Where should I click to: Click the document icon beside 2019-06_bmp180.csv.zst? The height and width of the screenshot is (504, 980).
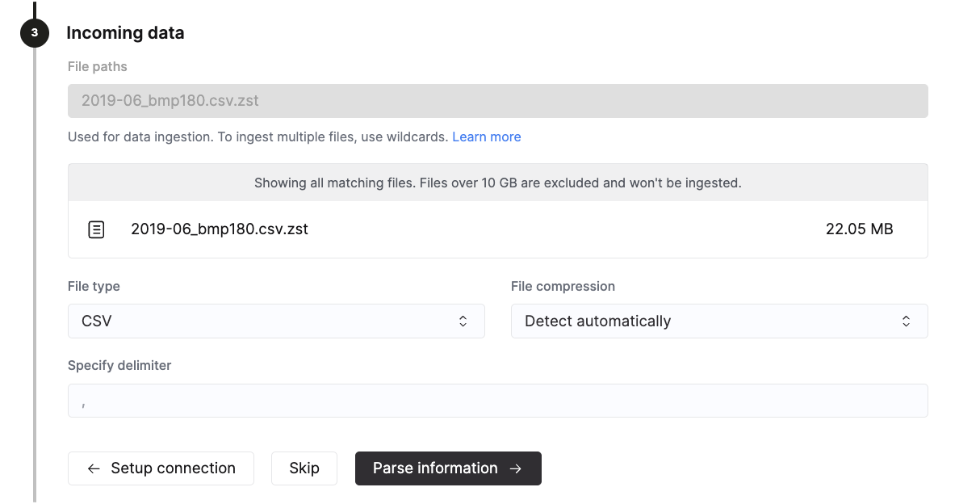click(x=96, y=229)
